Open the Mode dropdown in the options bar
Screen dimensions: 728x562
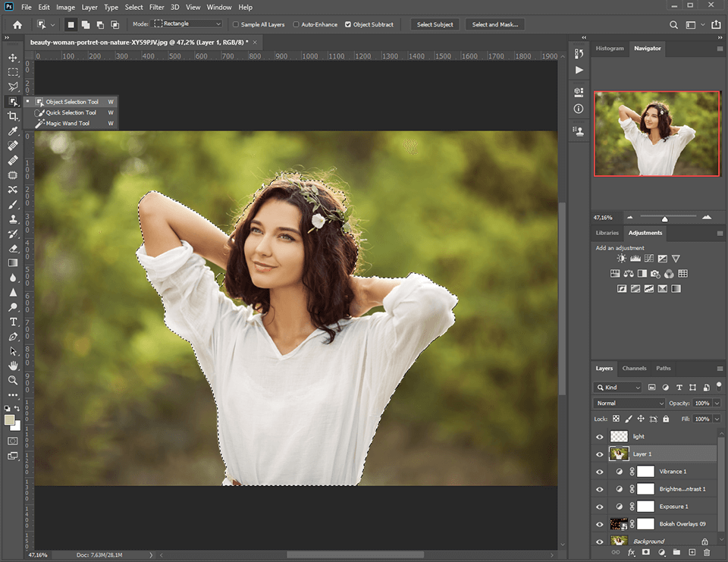point(187,24)
